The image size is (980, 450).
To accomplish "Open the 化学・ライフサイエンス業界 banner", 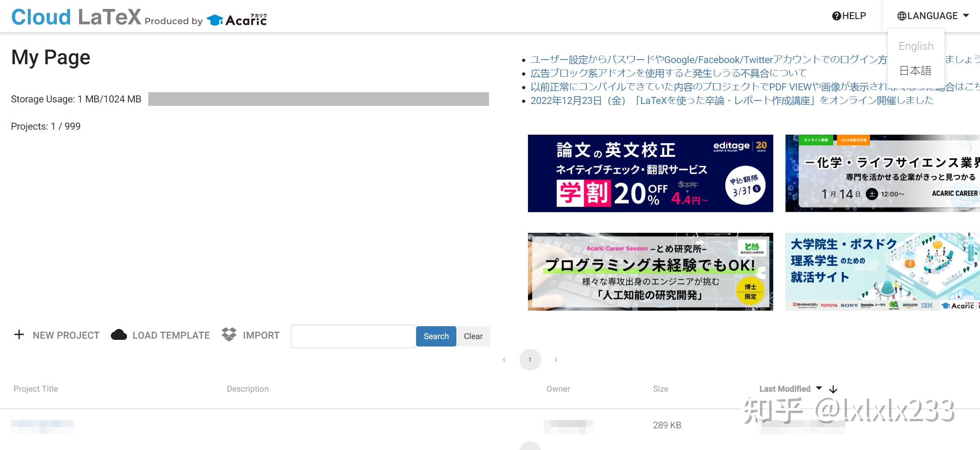I will click(883, 173).
